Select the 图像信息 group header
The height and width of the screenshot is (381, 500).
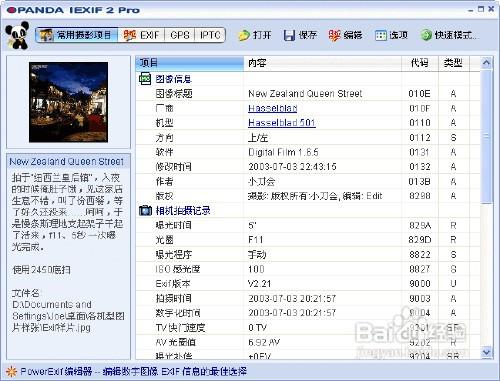pos(173,79)
